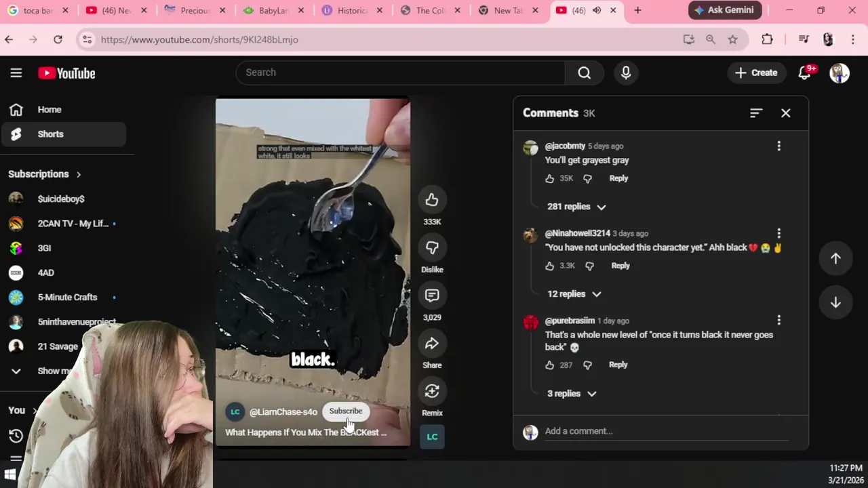
Task: Open the comments sort options icon
Action: point(756,113)
